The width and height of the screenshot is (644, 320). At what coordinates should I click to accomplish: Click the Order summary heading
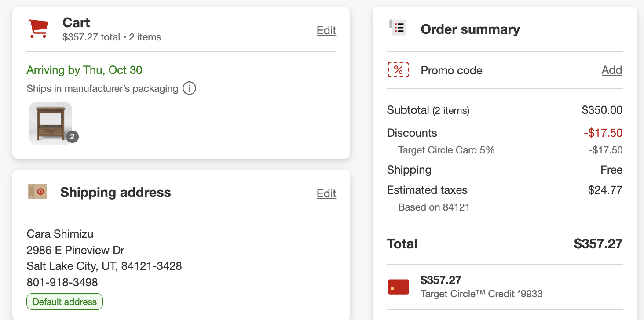pyautogui.click(x=470, y=29)
